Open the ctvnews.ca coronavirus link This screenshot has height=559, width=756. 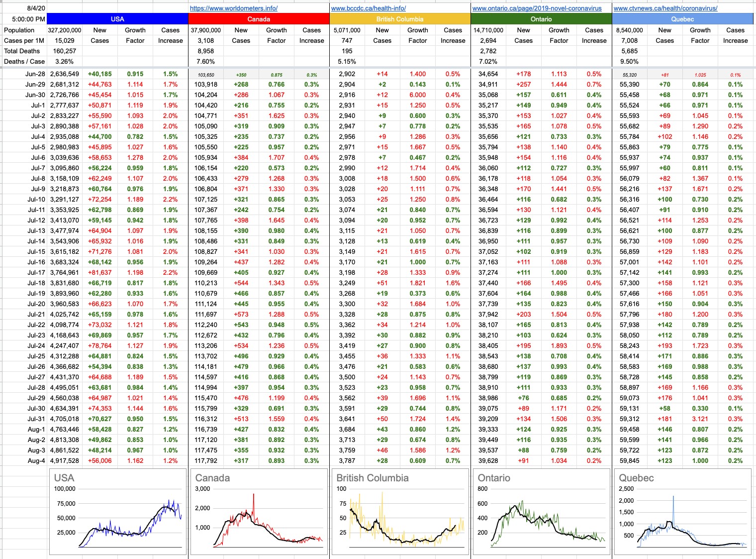pos(665,8)
